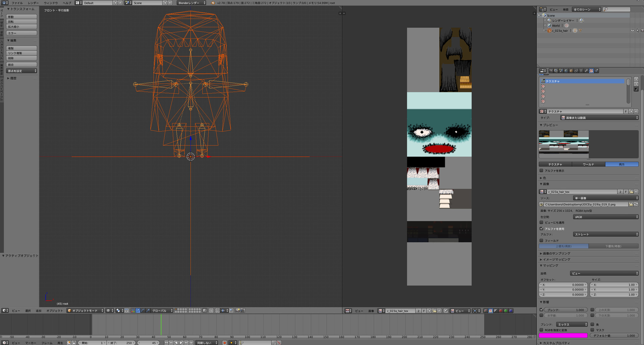The width and height of the screenshot is (644, 345).
Task: Open Render properties camera icon
Action: 551,71
